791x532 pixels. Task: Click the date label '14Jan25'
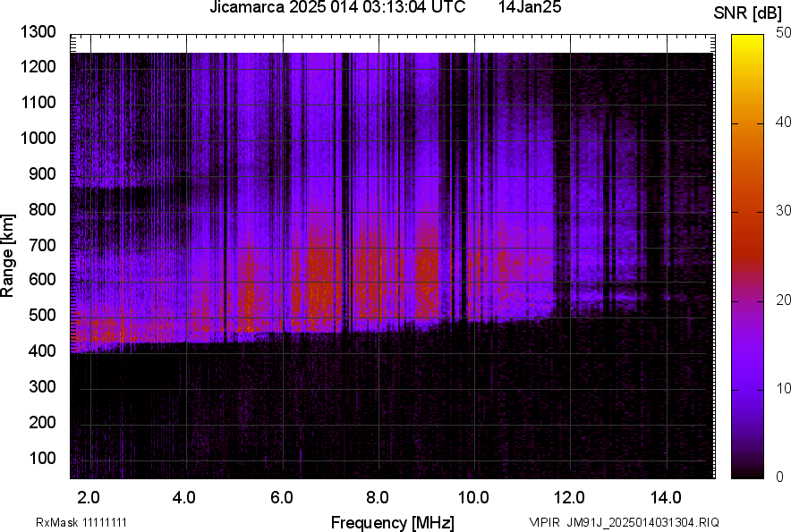(x=530, y=7)
